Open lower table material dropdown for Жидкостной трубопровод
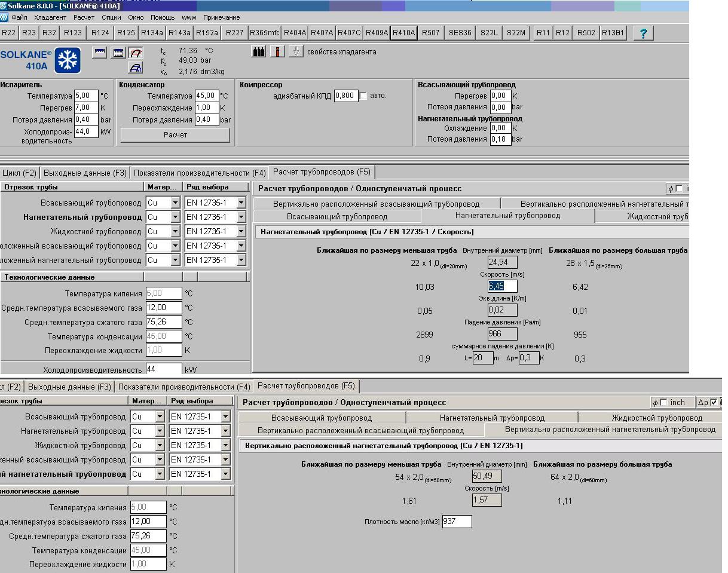 tap(160, 446)
